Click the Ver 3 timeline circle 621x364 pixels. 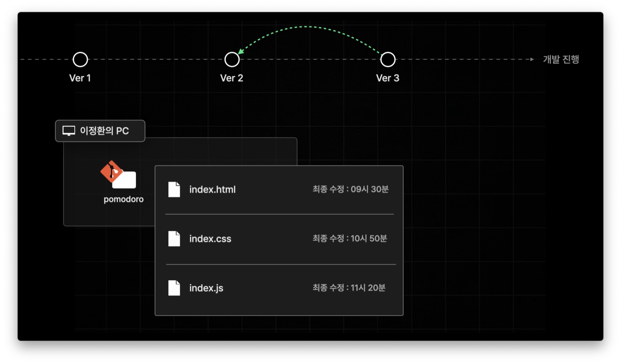point(388,60)
